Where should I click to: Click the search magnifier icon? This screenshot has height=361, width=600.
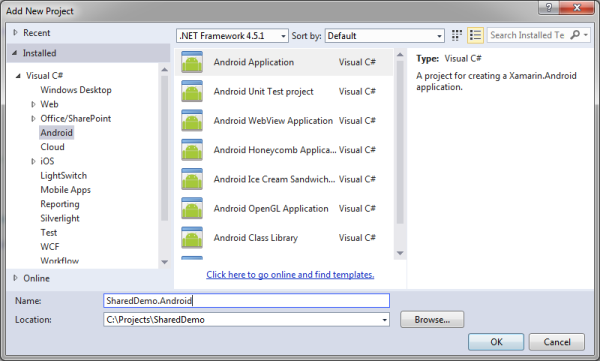[x=575, y=35]
